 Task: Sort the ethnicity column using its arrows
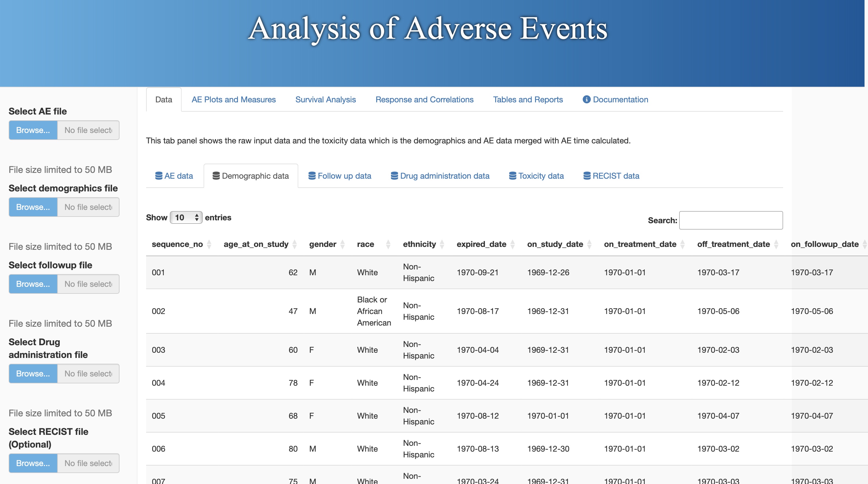tap(442, 244)
